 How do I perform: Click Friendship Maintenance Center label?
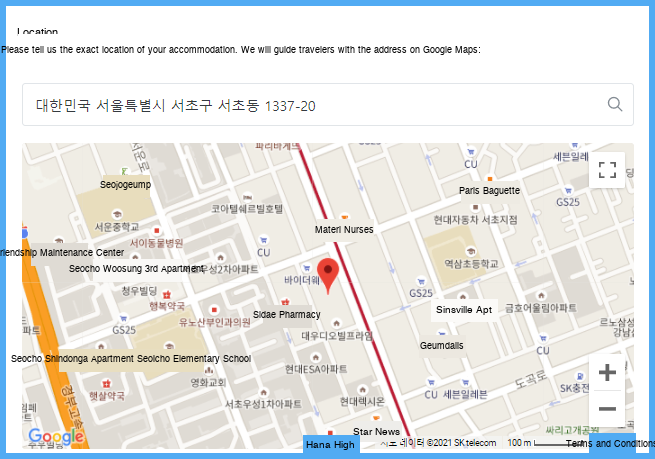tap(61, 252)
